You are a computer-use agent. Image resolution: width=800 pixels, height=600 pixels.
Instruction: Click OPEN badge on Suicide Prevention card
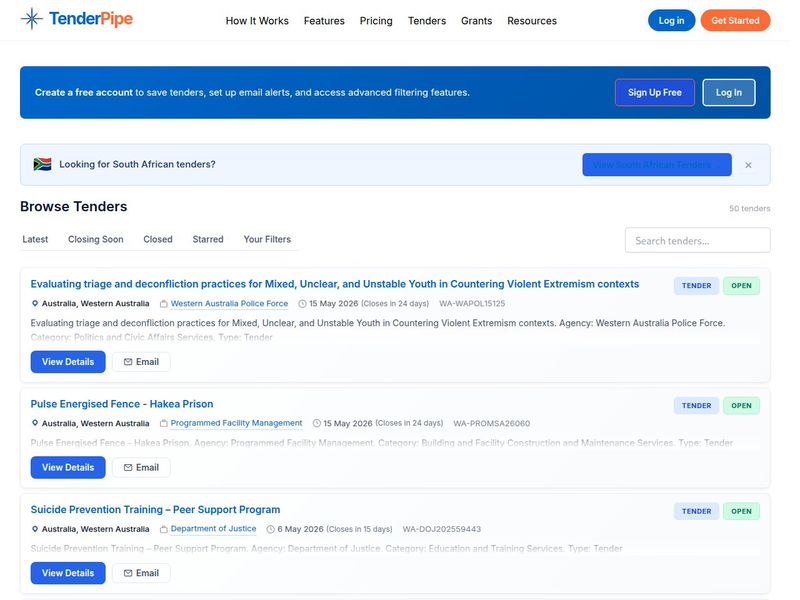tap(741, 511)
